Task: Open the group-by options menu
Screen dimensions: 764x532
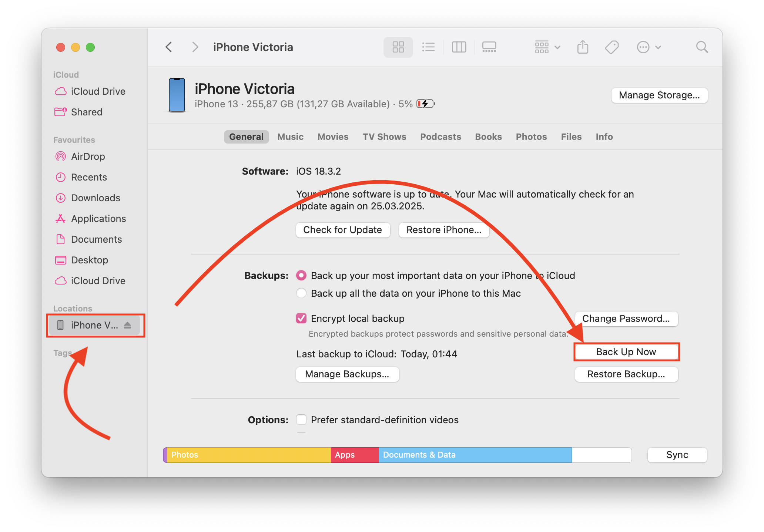Action: (x=547, y=47)
